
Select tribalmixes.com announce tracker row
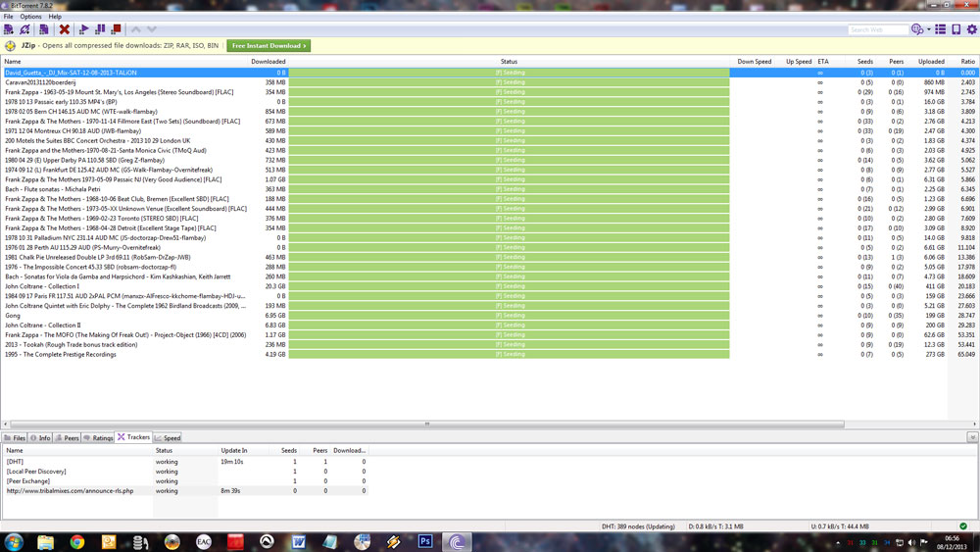[185, 491]
